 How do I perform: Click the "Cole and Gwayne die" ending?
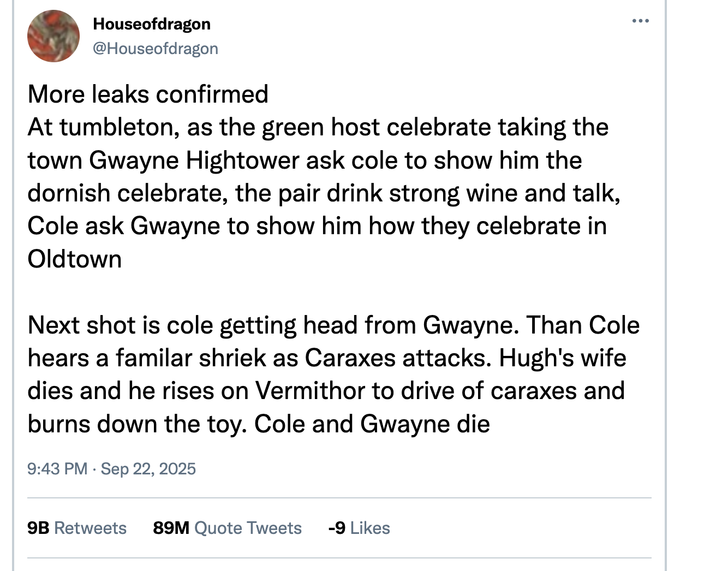[372, 424]
